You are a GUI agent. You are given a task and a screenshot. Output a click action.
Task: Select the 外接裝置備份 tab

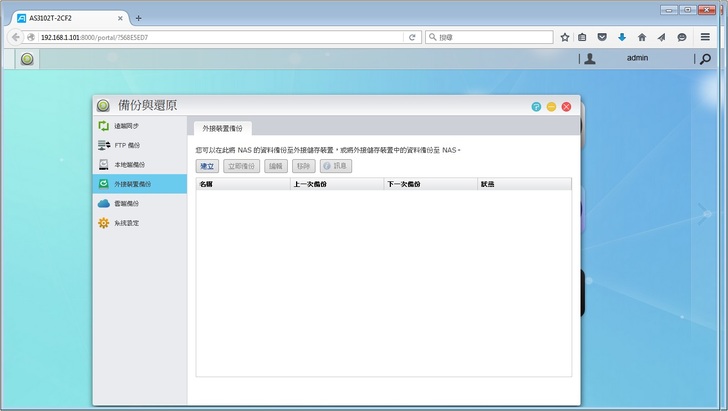(221, 128)
